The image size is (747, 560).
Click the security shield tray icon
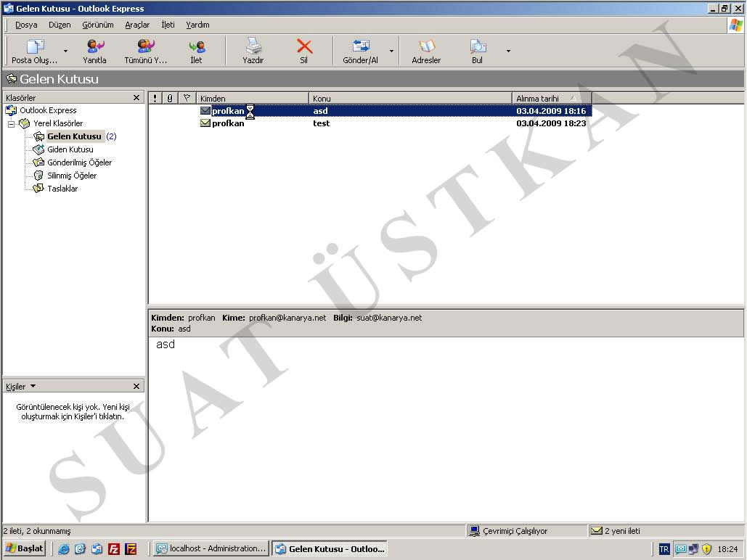click(706, 549)
